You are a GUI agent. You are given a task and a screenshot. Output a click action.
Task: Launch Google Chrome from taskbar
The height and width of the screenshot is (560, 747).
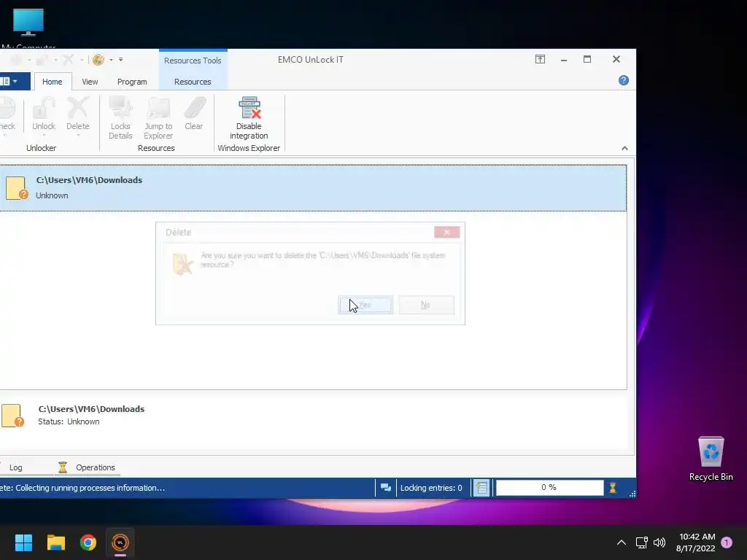(x=88, y=542)
